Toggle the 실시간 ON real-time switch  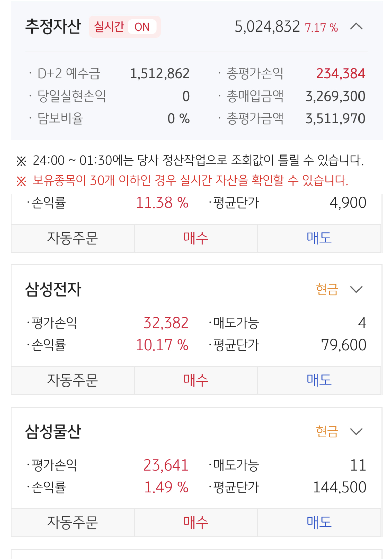click(x=125, y=27)
